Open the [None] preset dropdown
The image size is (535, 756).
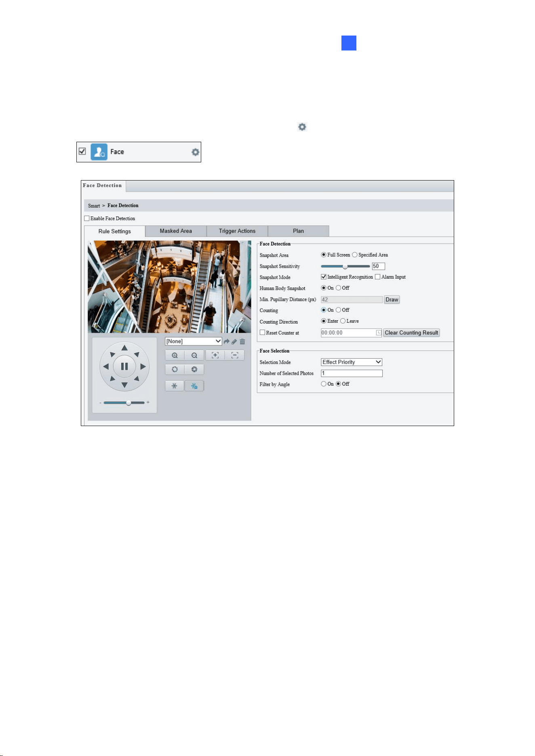tap(194, 341)
